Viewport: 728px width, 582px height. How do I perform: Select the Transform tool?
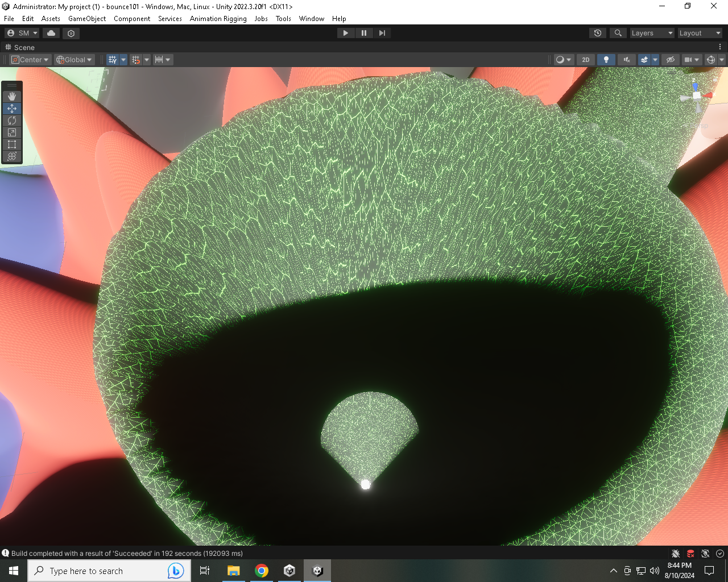(x=12, y=156)
